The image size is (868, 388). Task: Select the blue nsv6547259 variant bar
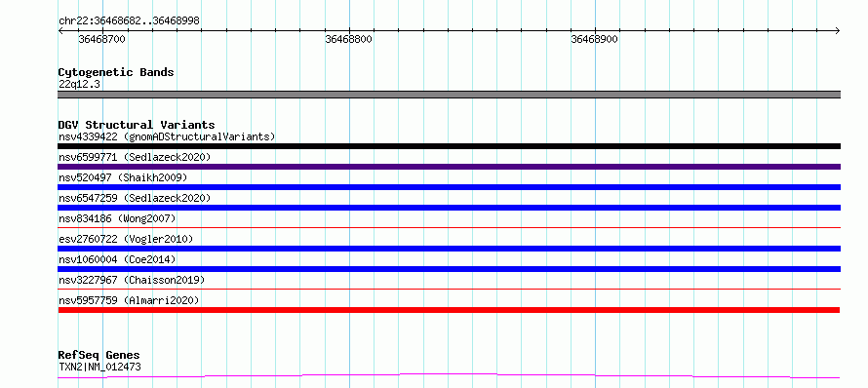pos(449,208)
